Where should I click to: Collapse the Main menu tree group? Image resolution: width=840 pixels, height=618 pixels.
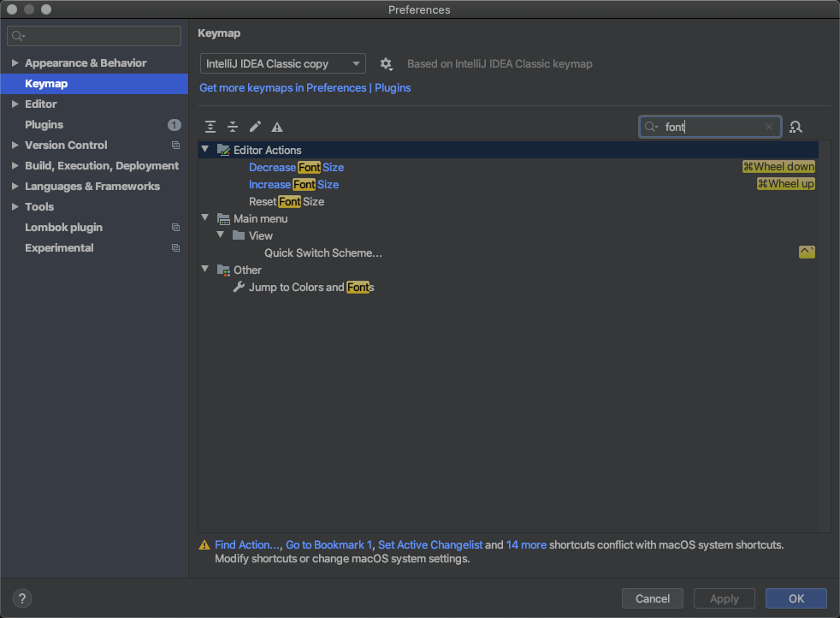tap(205, 217)
